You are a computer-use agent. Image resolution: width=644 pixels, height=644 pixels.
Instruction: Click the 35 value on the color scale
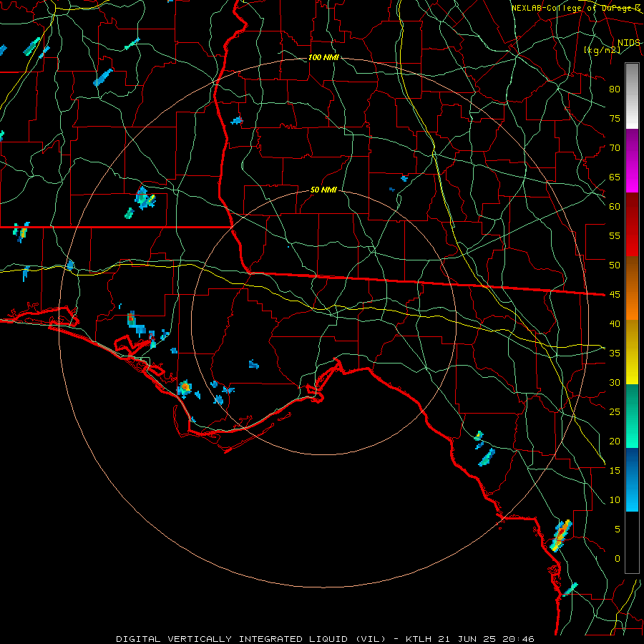coord(615,353)
